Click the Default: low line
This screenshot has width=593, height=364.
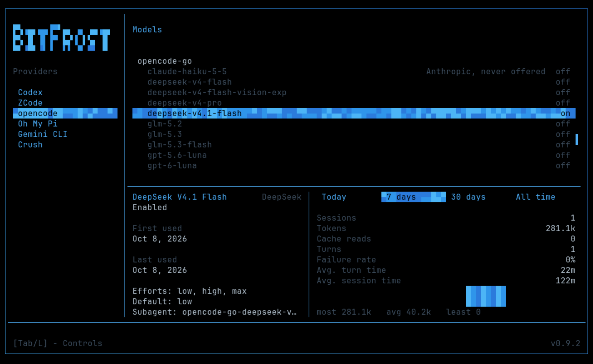(162, 302)
